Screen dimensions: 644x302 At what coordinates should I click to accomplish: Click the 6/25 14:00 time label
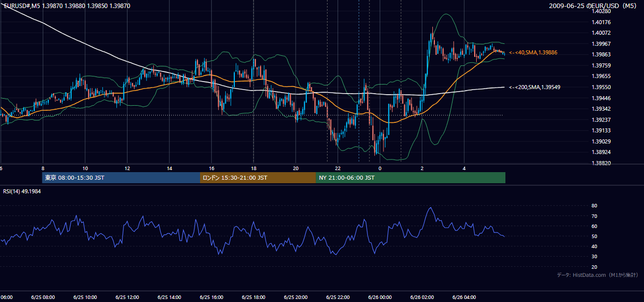click(169, 297)
